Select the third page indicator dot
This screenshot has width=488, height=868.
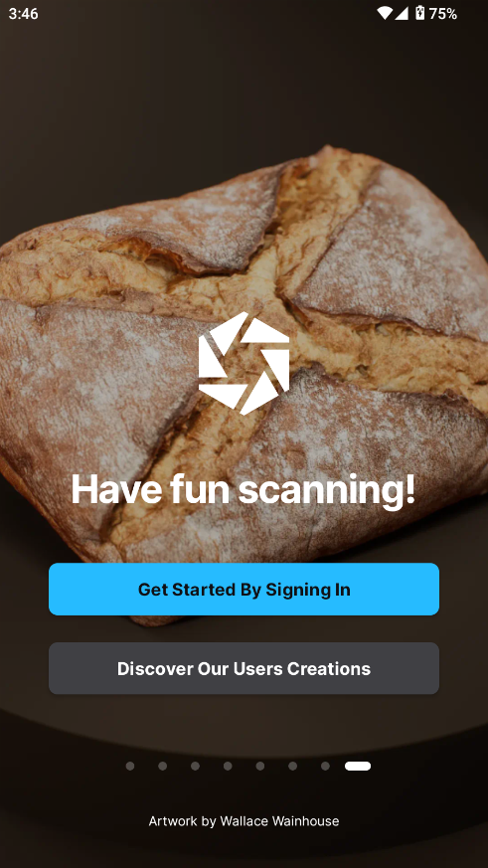coord(196,767)
